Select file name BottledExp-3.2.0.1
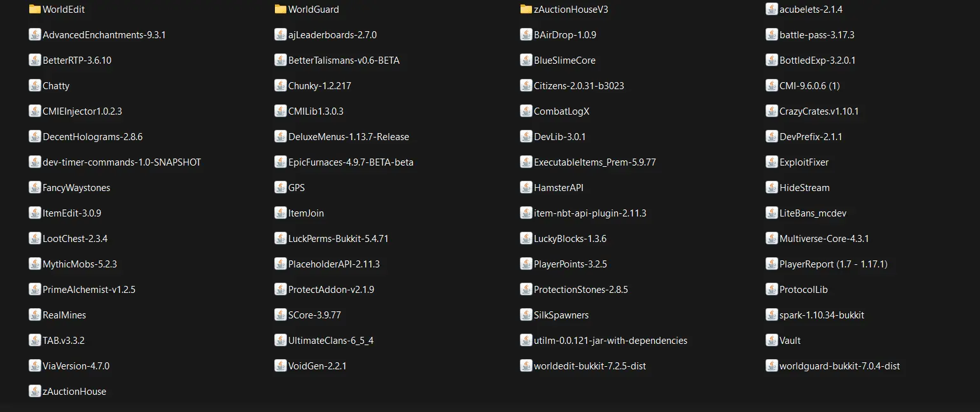This screenshot has height=412, width=980. coord(817,60)
